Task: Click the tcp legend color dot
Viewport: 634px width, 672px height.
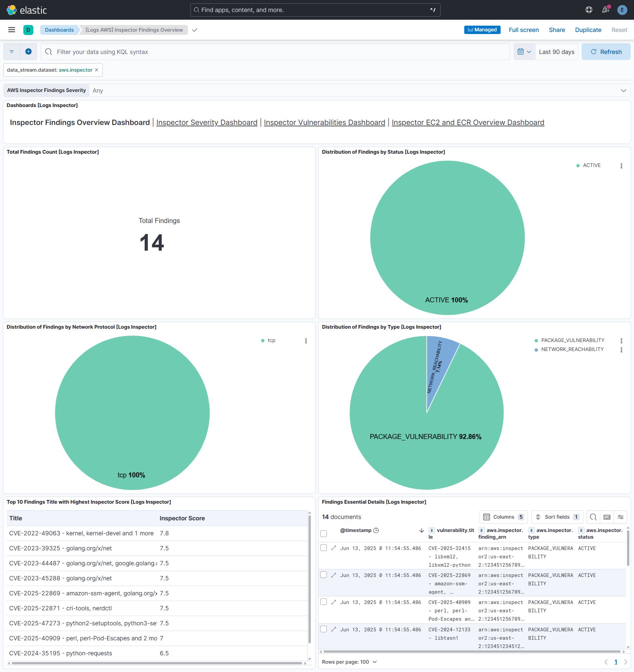Action: coord(263,340)
